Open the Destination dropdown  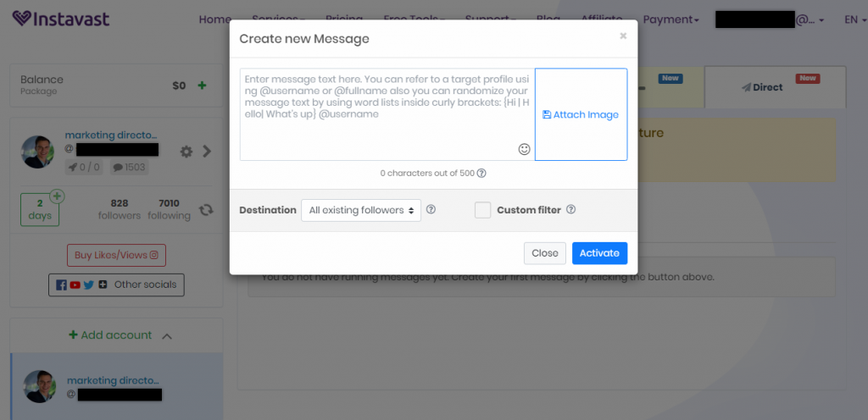coord(361,210)
